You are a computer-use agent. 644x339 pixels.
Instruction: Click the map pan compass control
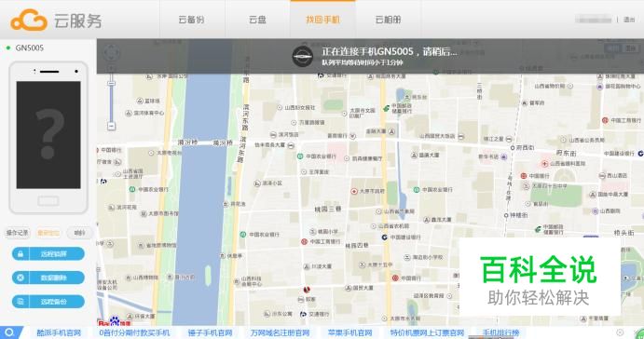pyautogui.click(x=111, y=52)
